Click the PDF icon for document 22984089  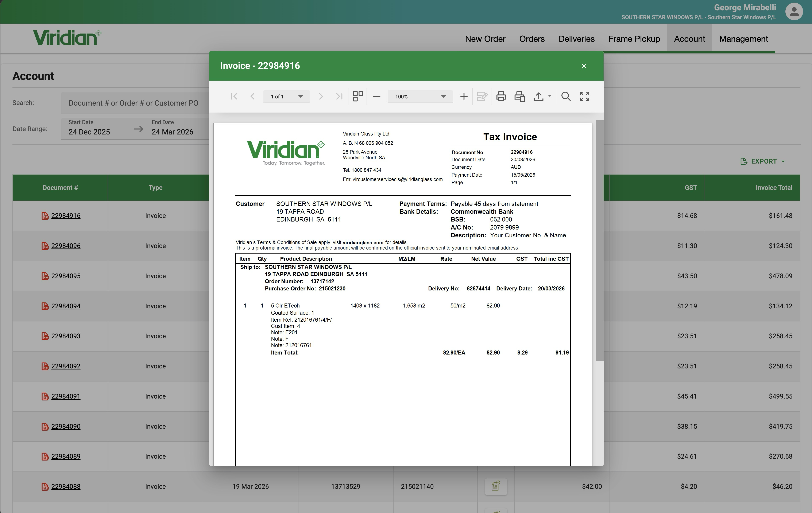click(45, 456)
